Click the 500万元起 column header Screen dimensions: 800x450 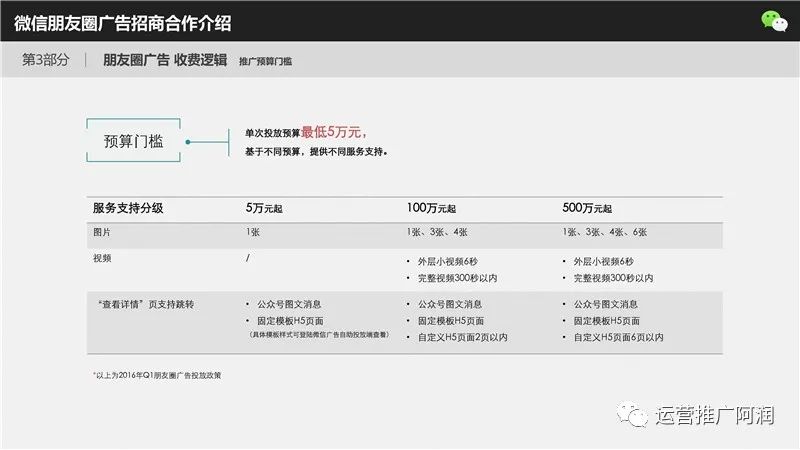click(x=587, y=208)
